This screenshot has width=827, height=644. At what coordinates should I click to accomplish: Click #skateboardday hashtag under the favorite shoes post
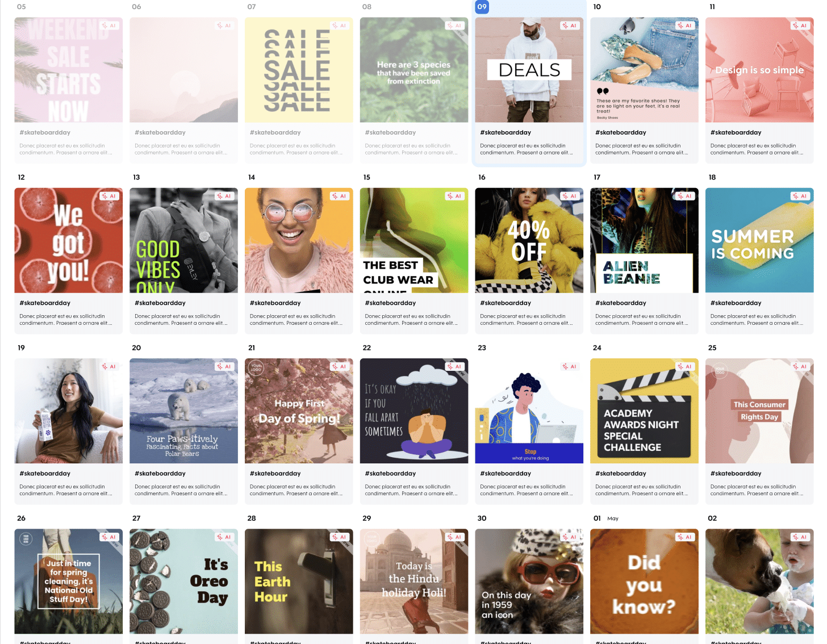[x=620, y=132]
